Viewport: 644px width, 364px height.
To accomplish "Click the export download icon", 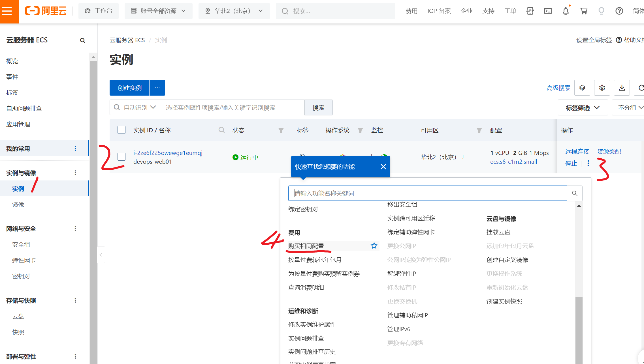I will point(622,88).
